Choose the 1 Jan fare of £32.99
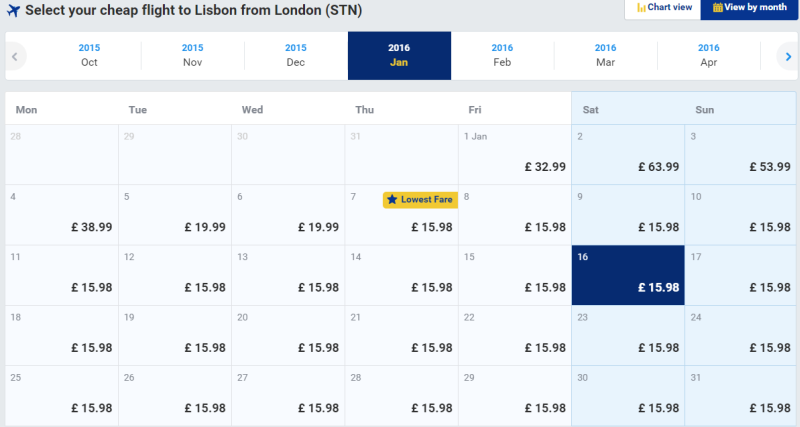This screenshot has height=427, width=800. click(515, 155)
